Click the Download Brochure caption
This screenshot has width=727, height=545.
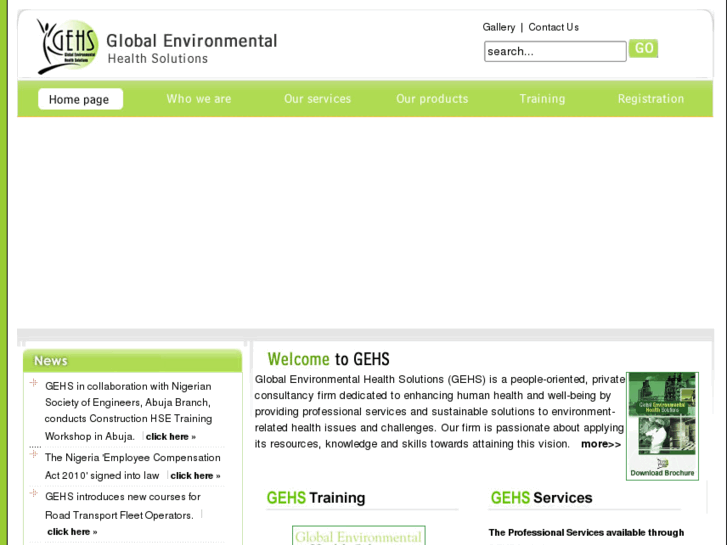662,473
